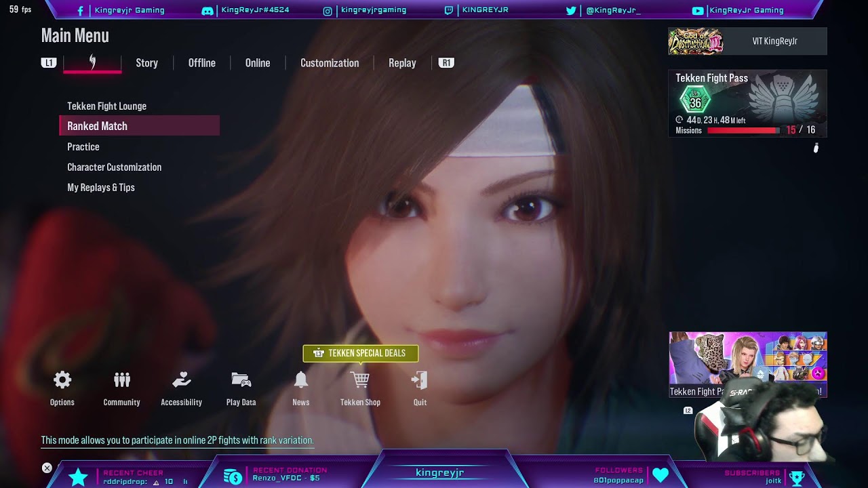Click the Main Menu heading

click(x=75, y=36)
